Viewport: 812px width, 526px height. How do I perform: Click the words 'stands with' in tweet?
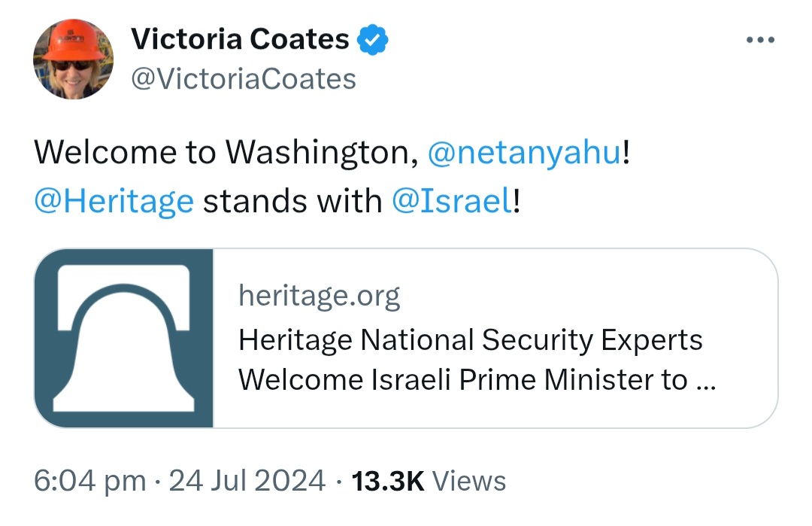coord(292,201)
